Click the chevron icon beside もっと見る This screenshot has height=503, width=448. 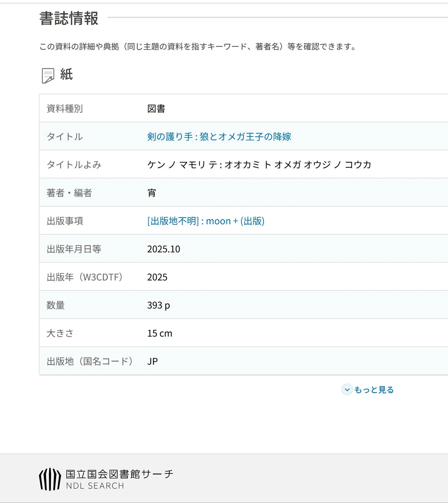[x=347, y=390]
